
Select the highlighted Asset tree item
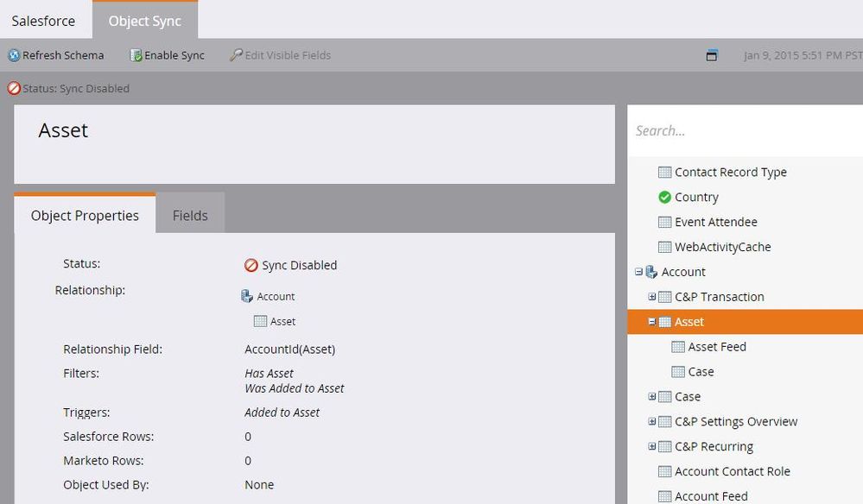746,322
